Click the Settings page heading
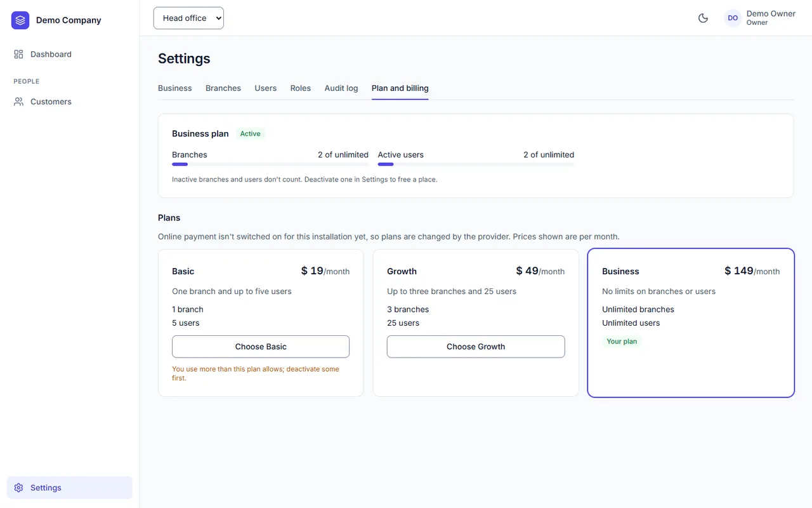Screen dimensions: 812x508 pos(184,58)
